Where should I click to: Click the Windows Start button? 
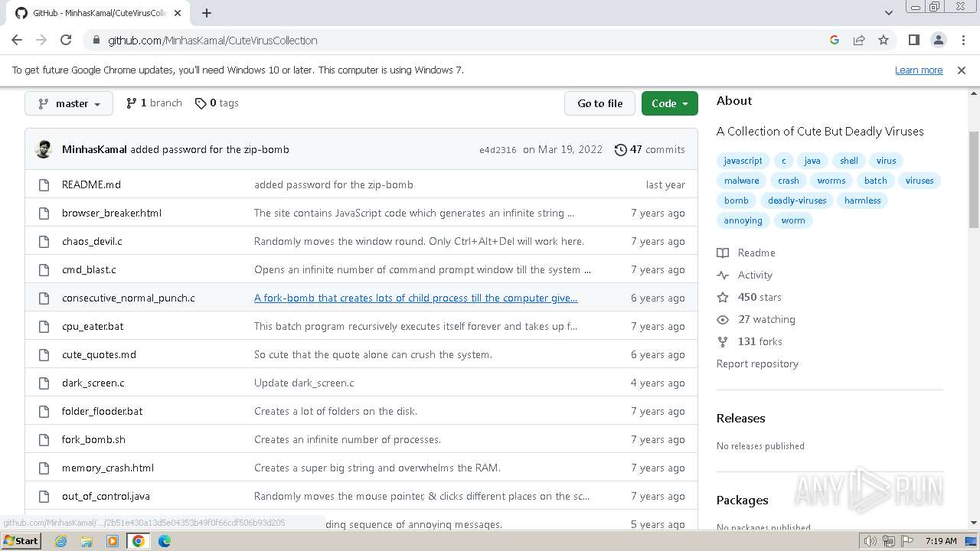pos(21,541)
